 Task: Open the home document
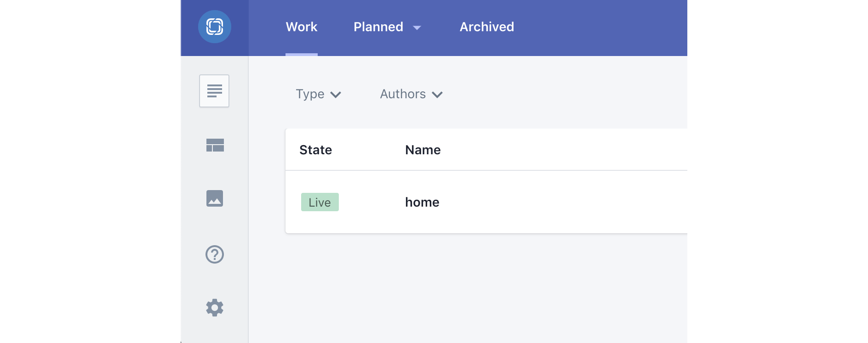click(x=422, y=202)
